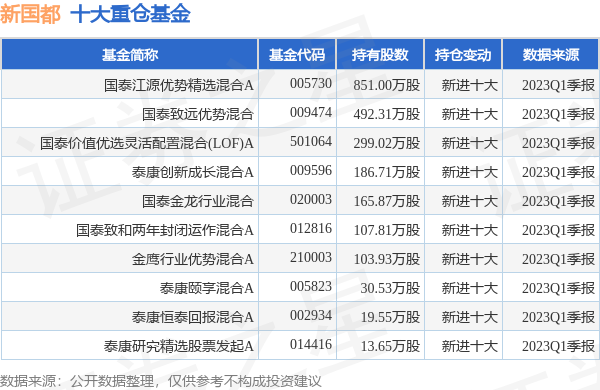Click 新进十大 in the 金鹰行业优势混合A row

[470, 259]
